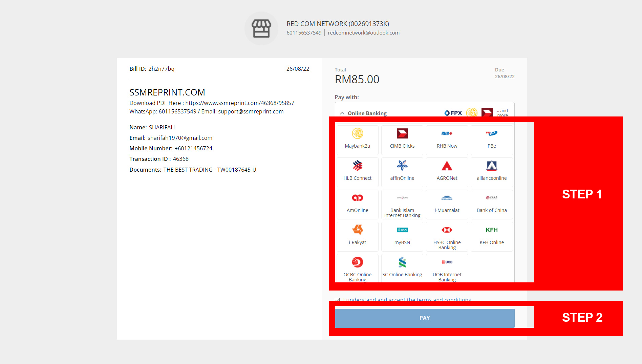Pick RHB Now online banking
This screenshot has height=364, width=642.
click(447, 140)
